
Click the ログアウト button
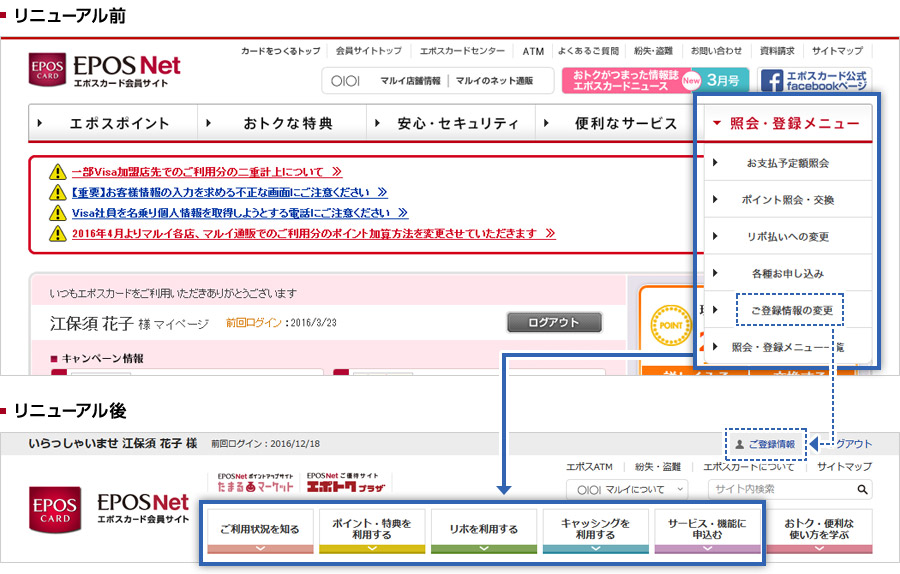(x=554, y=323)
